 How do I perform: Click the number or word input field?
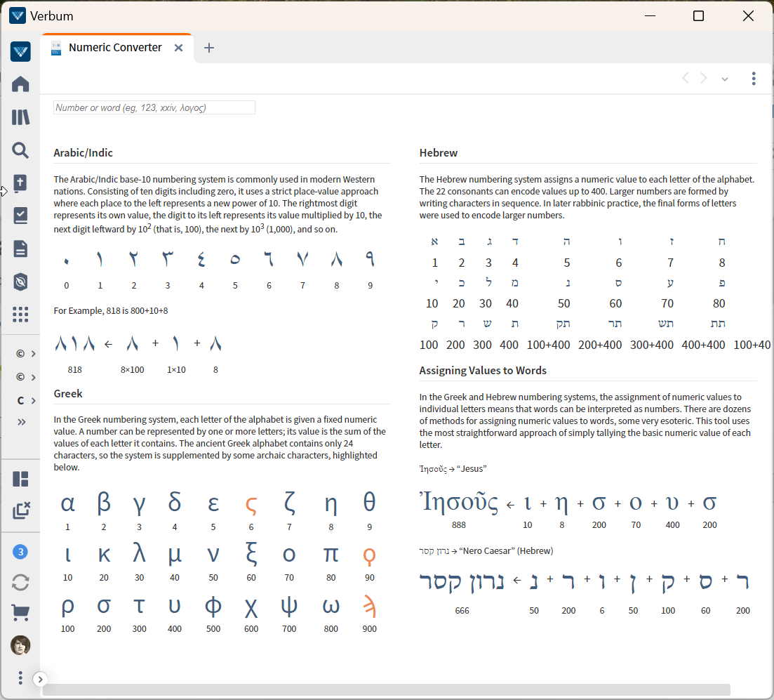pyautogui.click(x=154, y=107)
